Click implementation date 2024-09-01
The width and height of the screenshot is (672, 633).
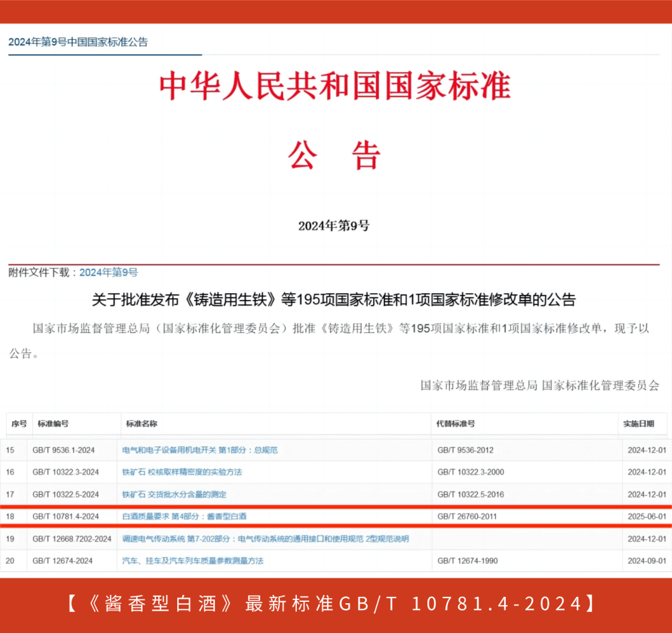pyautogui.click(x=647, y=561)
